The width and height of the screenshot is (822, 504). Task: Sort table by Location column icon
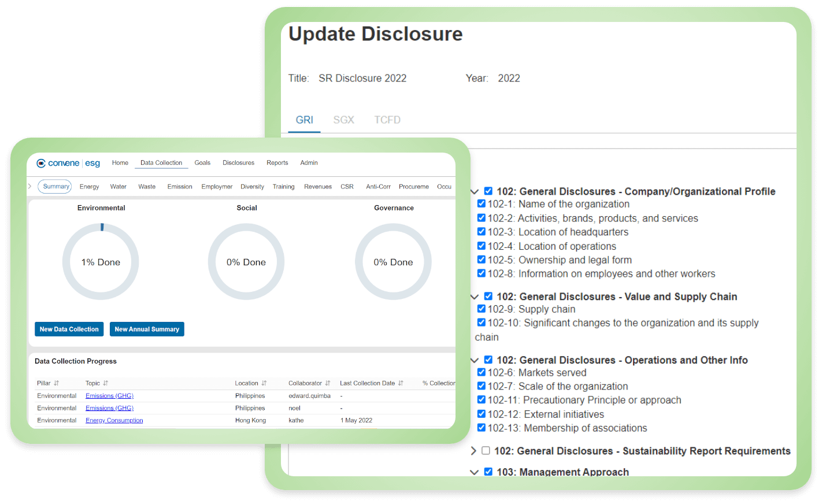click(x=264, y=383)
